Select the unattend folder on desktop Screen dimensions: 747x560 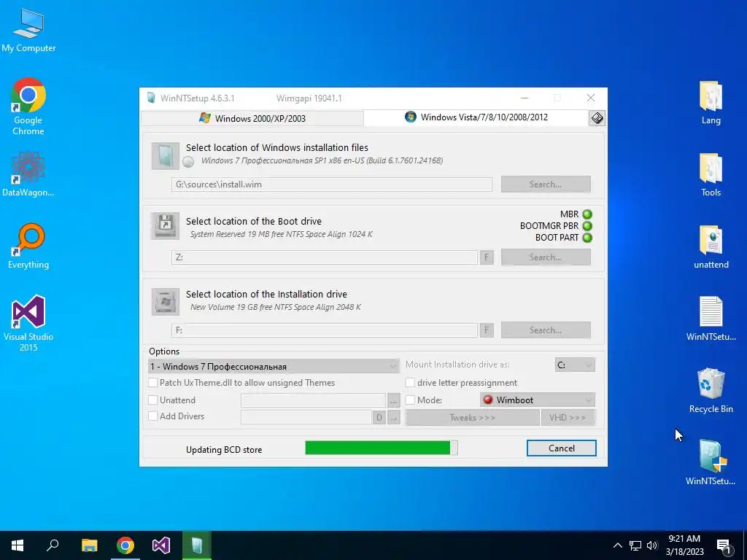(711, 246)
